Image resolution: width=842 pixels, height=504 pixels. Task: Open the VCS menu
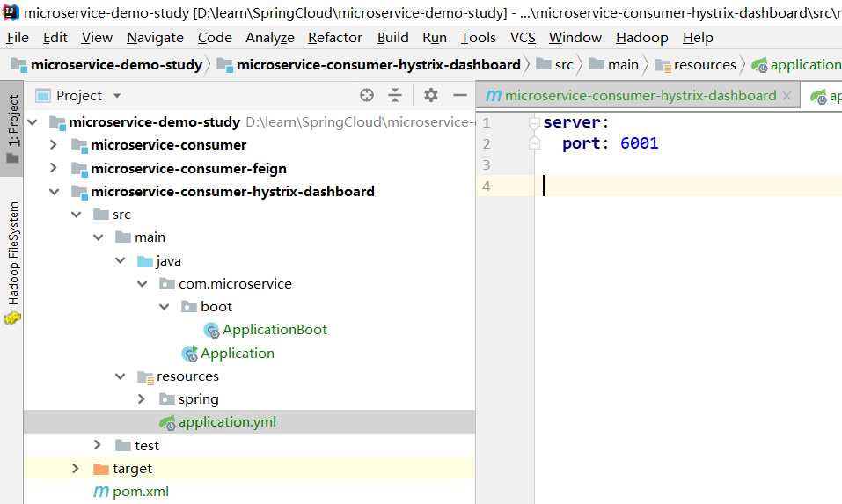[523, 38]
